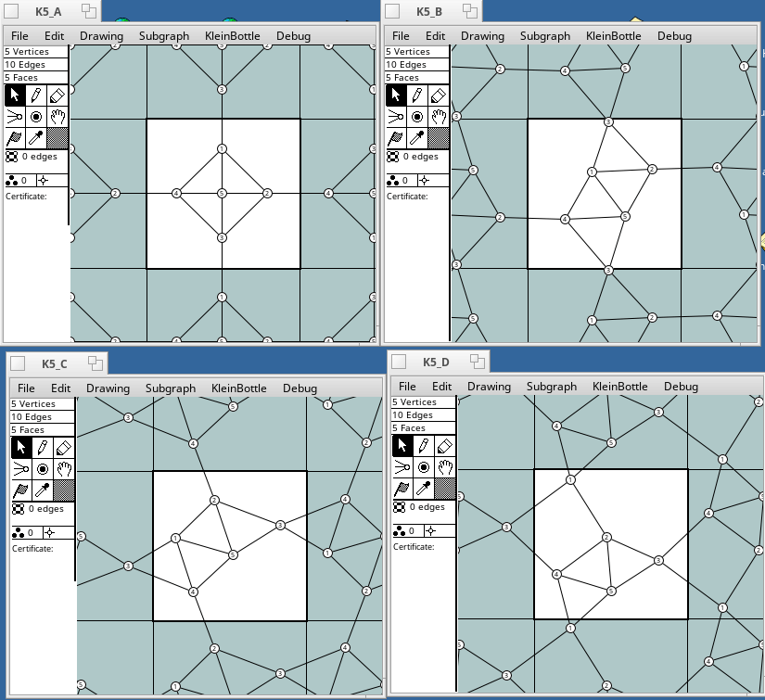Screen dimensions: 765x700
Task: Expand the Debug menu in K5_D
Action: (x=680, y=387)
